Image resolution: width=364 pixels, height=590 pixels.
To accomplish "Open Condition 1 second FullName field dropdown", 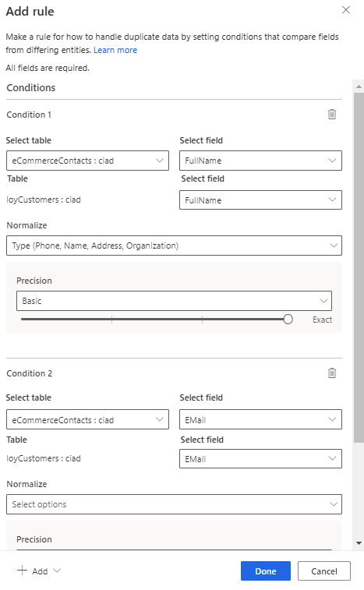I will [260, 200].
